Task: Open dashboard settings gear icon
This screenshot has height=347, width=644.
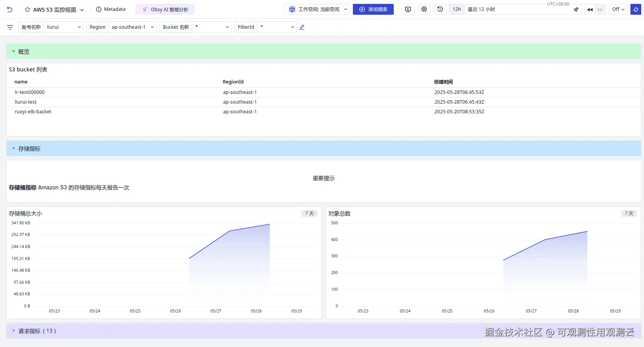Action: [424, 9]
